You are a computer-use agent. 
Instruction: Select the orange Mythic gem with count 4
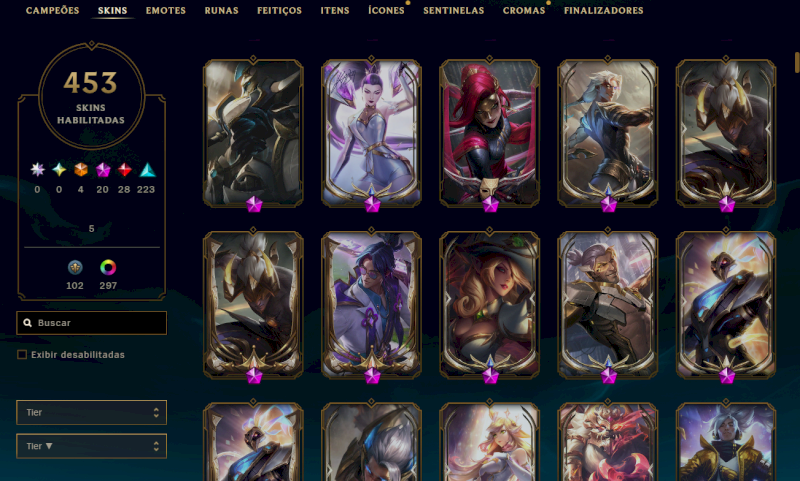[81, 169]
